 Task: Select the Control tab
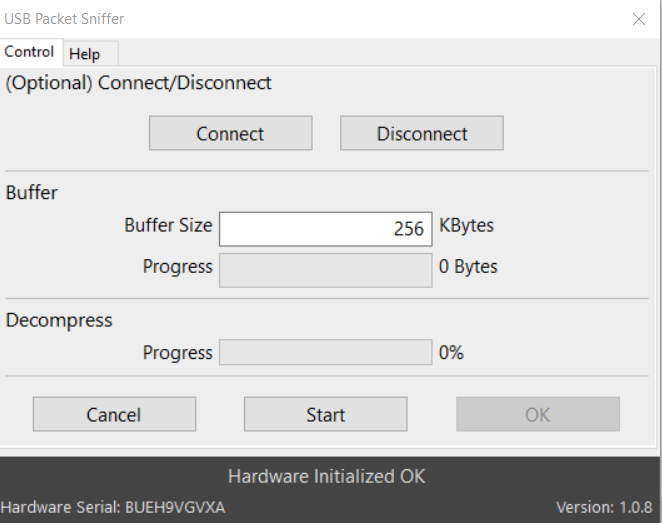tap(31, 52)
